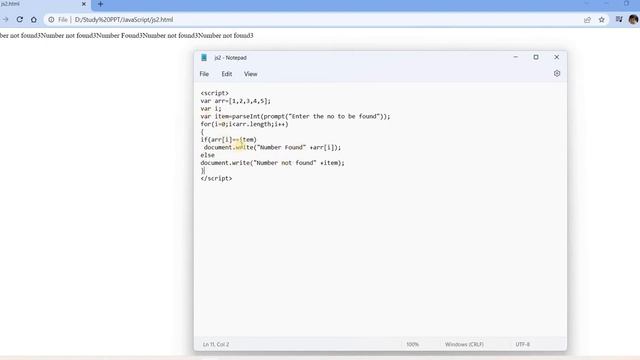Open a new browser tab
The image size is (640, 360).
100,4
